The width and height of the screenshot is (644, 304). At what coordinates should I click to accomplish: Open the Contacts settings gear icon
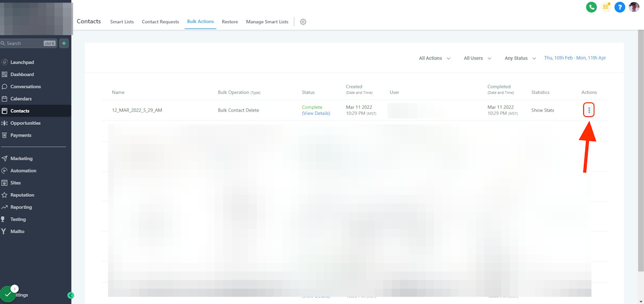[x=303, y=22]
